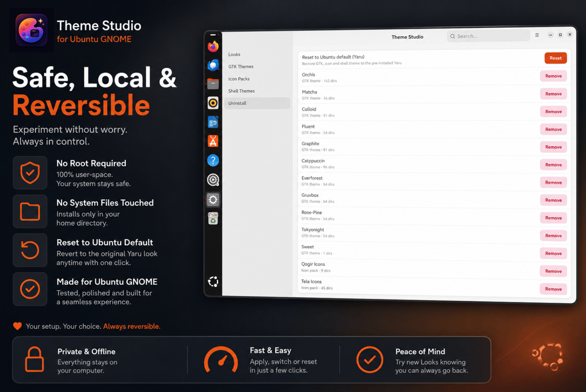Remove the Matcha GTK theme

(x=554, y=94)
